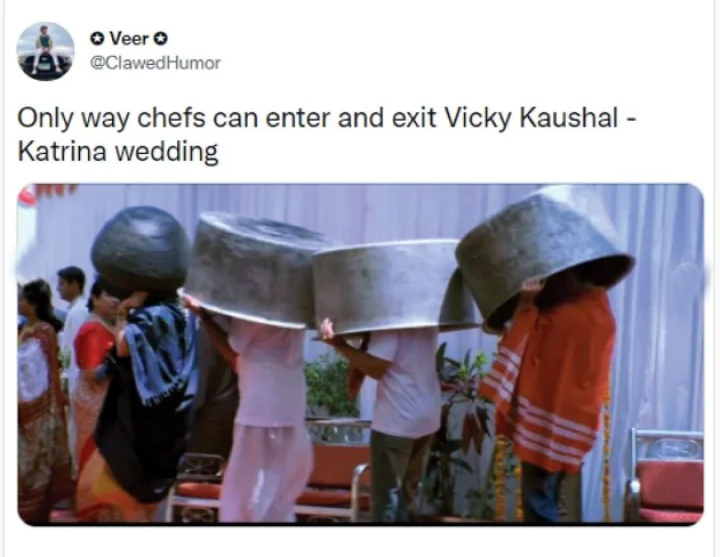Click the words "Katrina wedding" in the tweet
The image size is (720, 557).
(x=118, y=152)
